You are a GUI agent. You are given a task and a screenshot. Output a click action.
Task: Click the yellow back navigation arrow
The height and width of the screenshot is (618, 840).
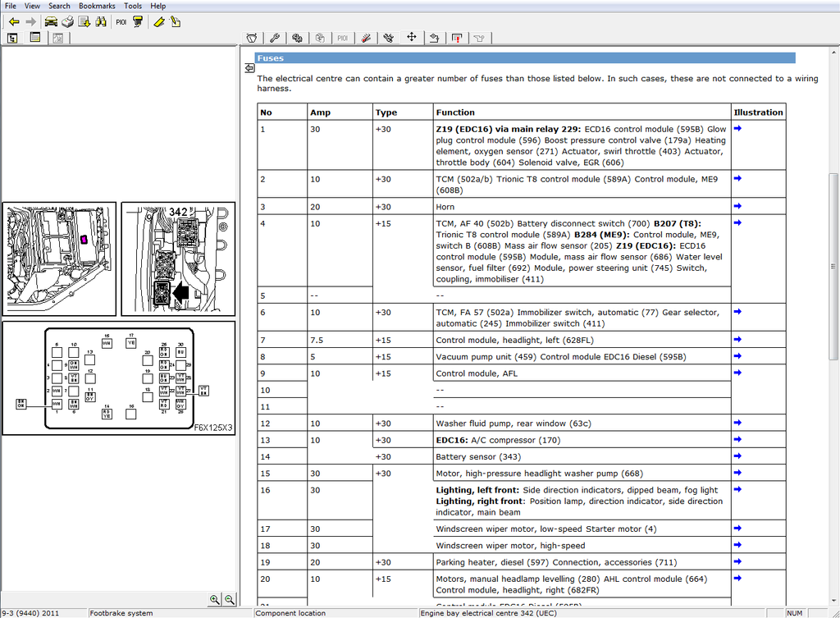[x=14, y=21]
